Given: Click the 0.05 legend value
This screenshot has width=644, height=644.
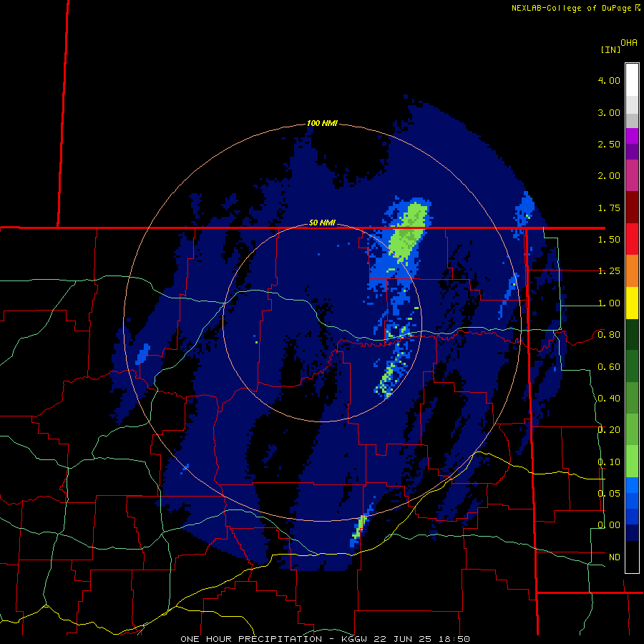Looking at the screenshot, I should tap(609, 493).
